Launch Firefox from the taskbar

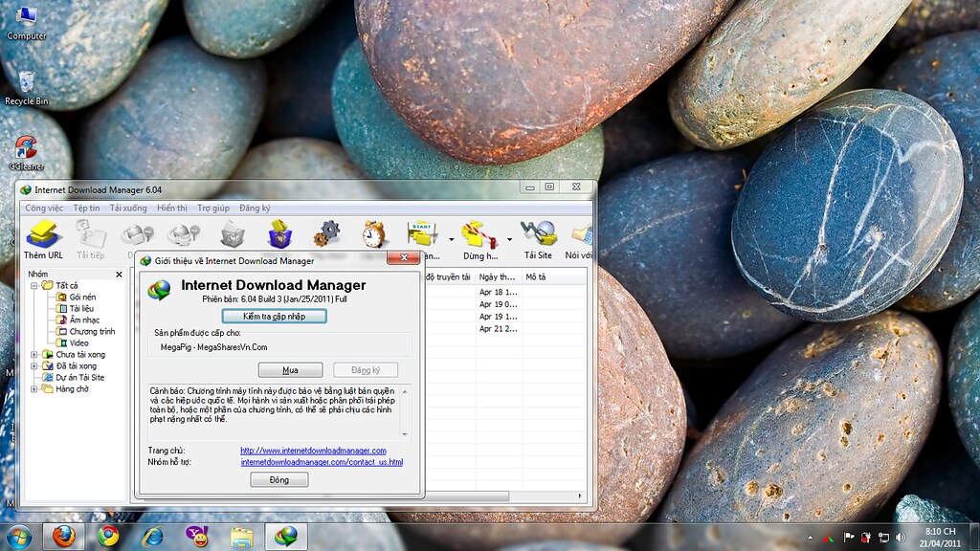[63, 536]
